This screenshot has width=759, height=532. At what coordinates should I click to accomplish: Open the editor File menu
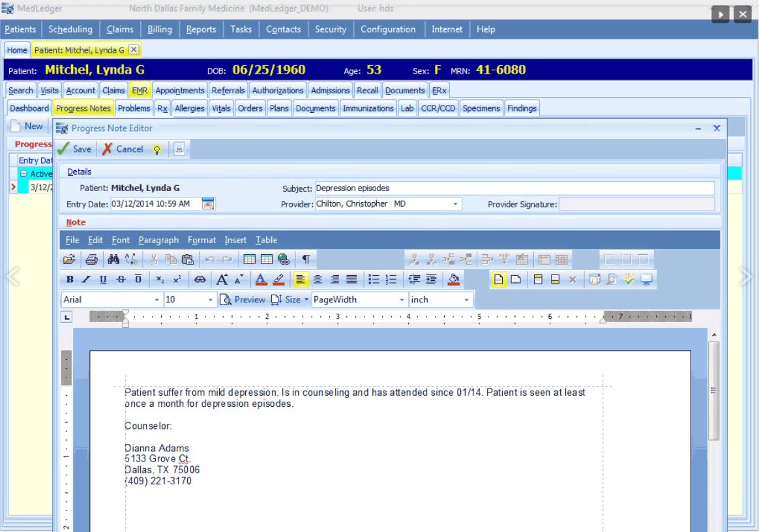pos(72,240)
